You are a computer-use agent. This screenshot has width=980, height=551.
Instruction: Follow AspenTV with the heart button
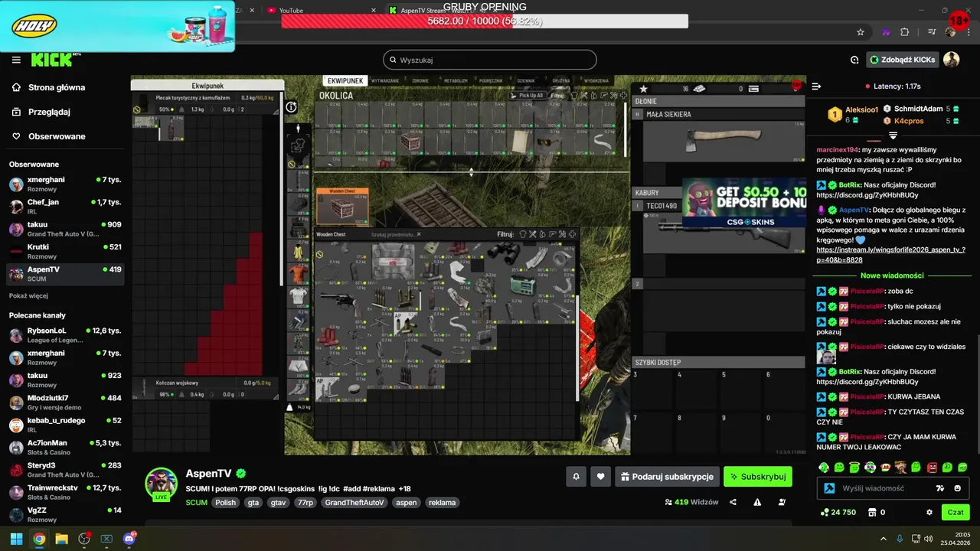coord(601,477)
